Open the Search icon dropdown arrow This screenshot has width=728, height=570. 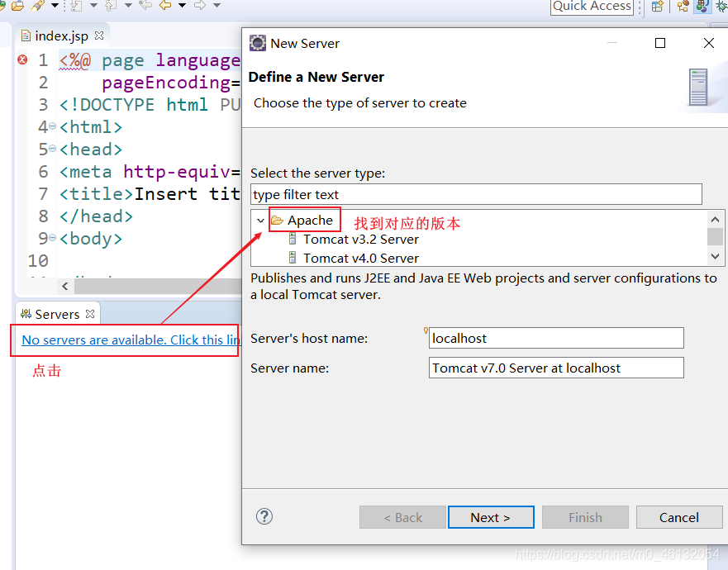pos(55,6)
